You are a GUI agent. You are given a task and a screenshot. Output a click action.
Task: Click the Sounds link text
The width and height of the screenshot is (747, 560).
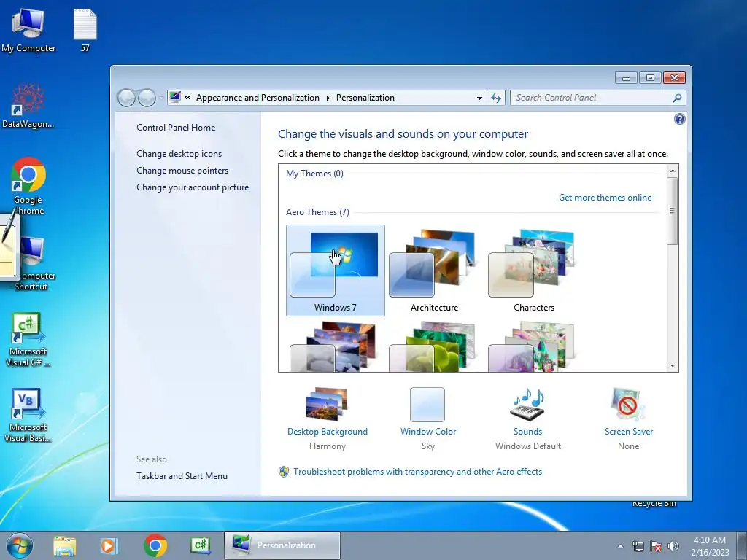pyautogui.click(x=528, y=432)
